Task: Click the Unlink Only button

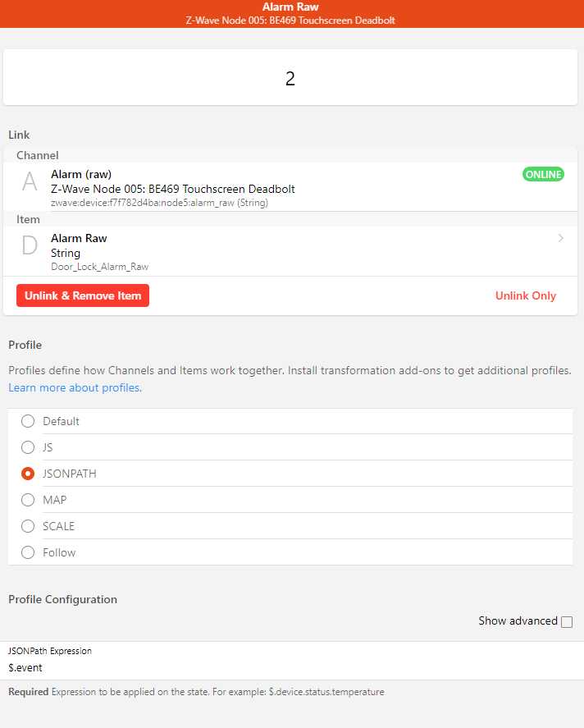Action: click(525, 295)
